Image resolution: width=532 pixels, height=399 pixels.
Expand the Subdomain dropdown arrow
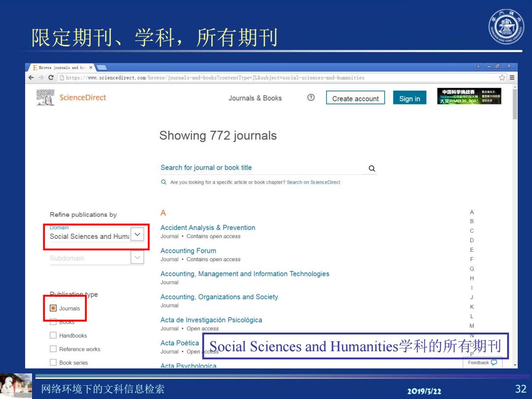click(x=137, y=258)
